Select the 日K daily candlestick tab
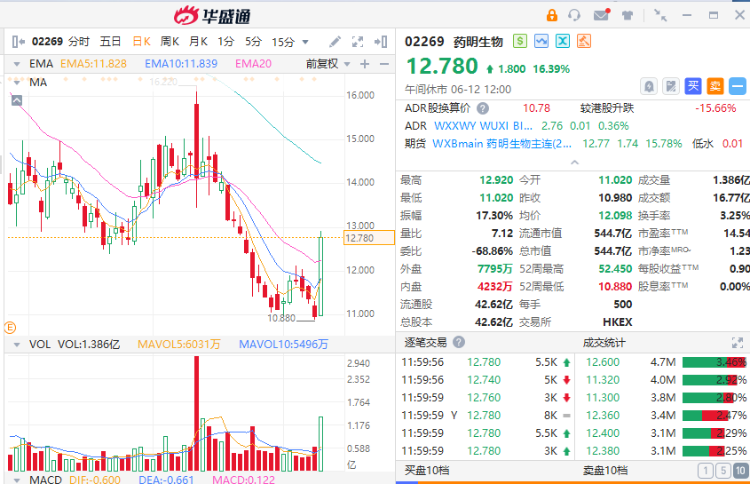This screenshot has width=750, height=484. (142, 42)
